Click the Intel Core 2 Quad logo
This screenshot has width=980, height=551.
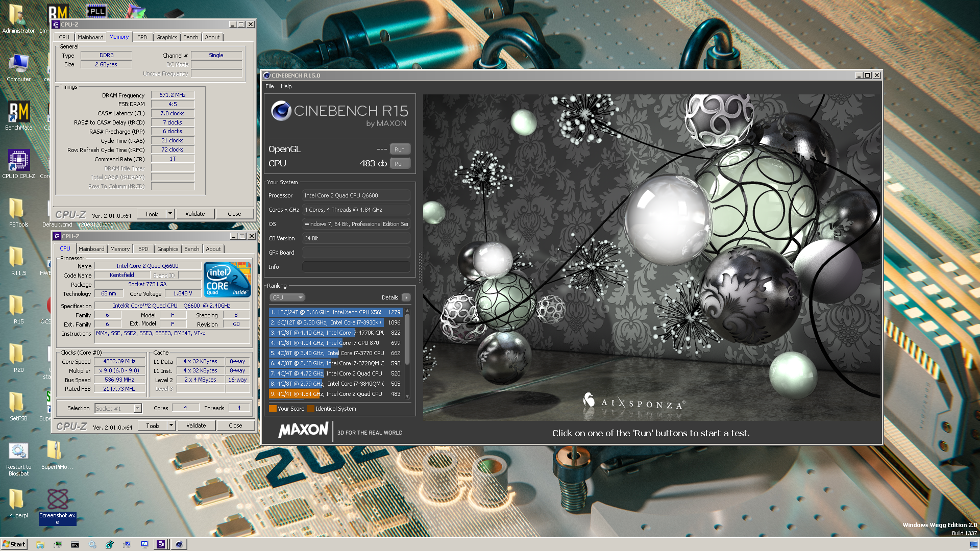(227, 279)
